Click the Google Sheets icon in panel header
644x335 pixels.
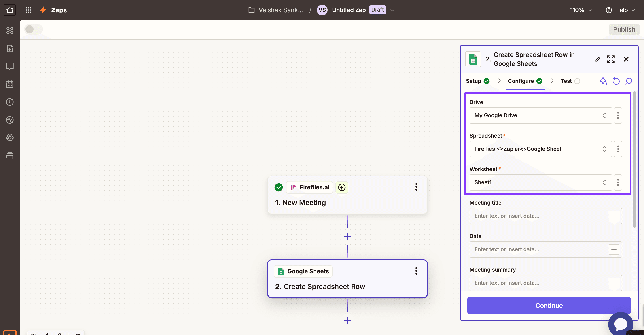click(x=473, y=59)
